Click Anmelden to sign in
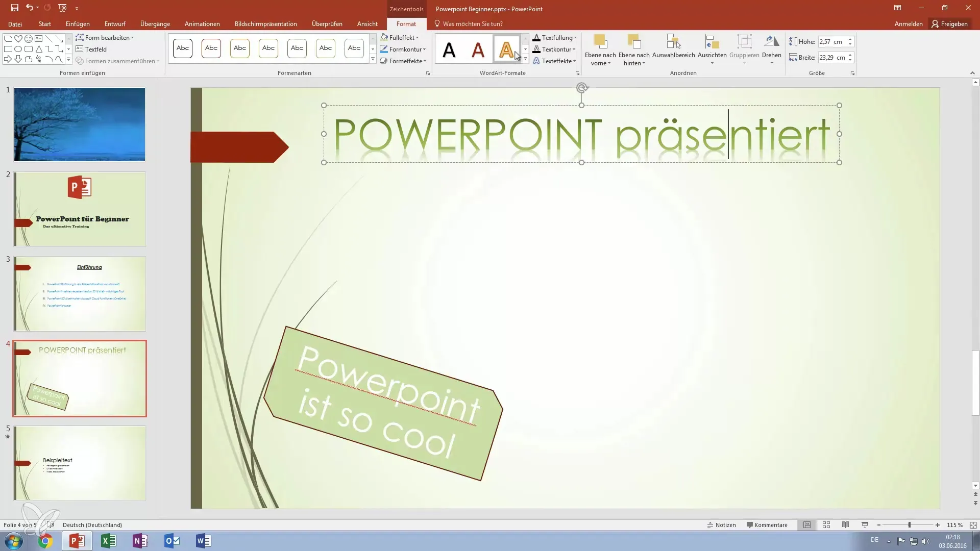980x551 pixels. [908, 24]
